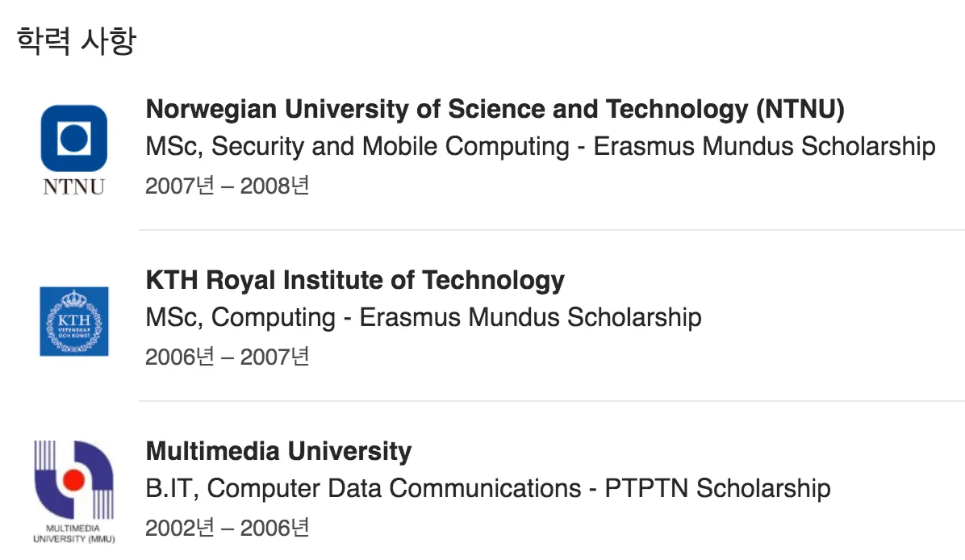This screenshot has width=965, height=560.
Task: Open KTH Royal Institute of Technology link
Action: [354, 280]
